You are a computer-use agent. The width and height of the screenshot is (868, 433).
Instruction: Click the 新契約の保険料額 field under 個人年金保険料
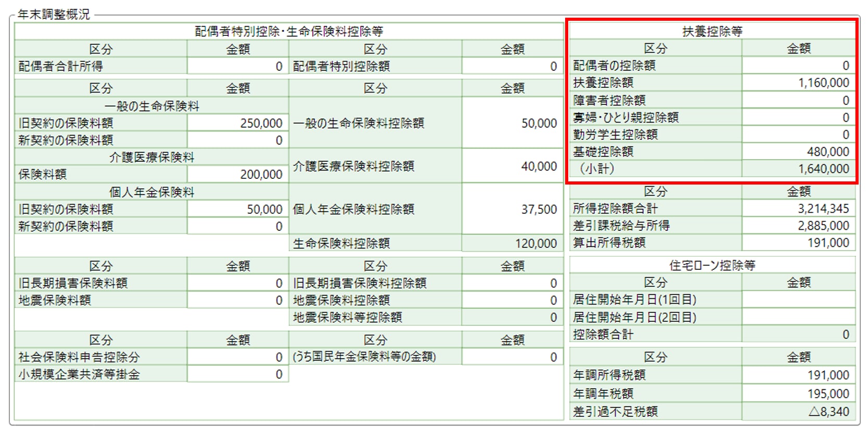238,226
